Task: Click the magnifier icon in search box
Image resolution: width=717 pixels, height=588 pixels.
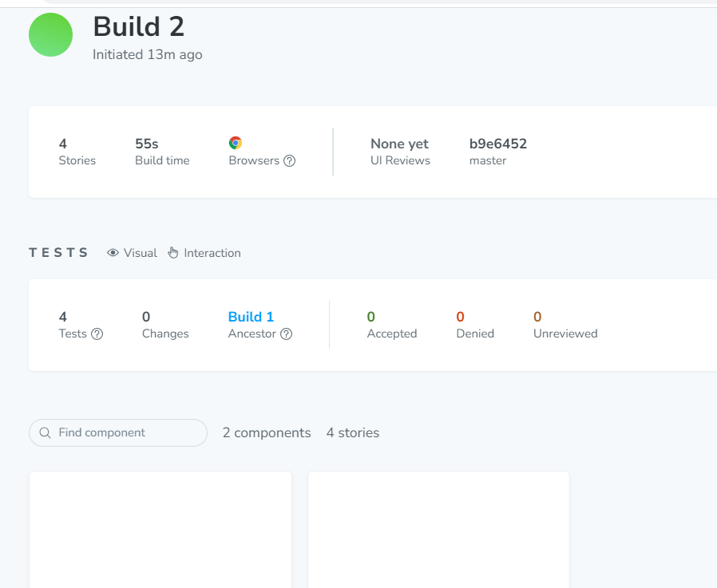Action: (45, 432)
